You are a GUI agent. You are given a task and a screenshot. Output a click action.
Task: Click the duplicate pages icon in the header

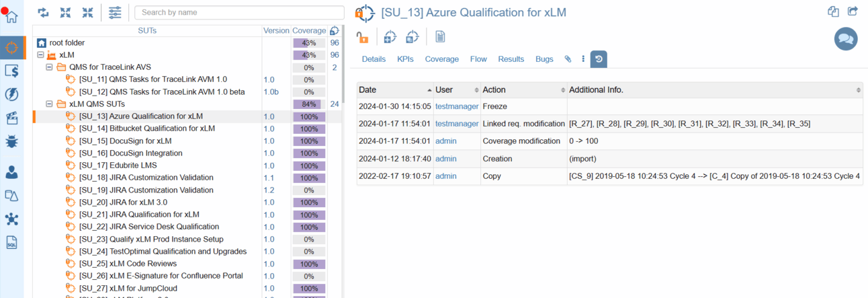coord(834,11)
